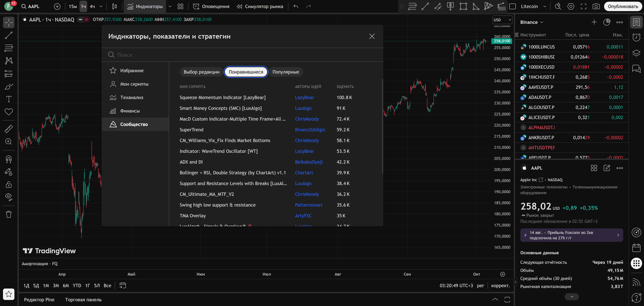644x306 pixels.
Task: Take a chart snapshot with camera icon
Action: [x=596, y=7]
